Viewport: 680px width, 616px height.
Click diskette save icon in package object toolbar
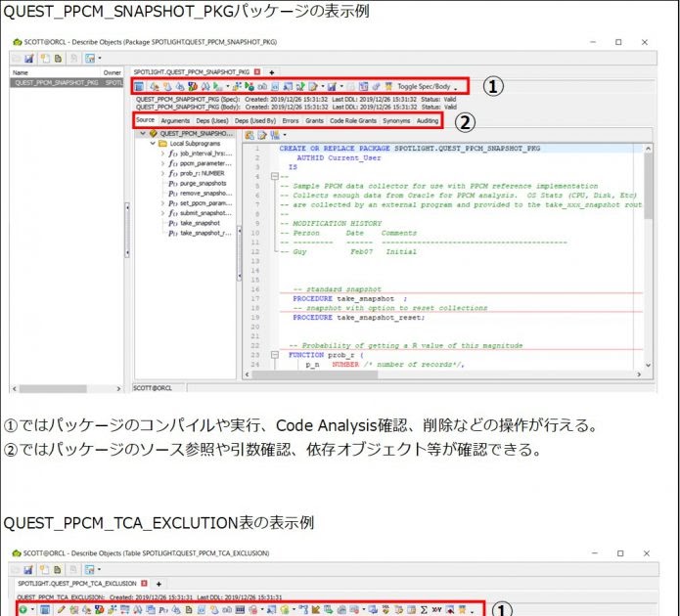coord(332,86)
